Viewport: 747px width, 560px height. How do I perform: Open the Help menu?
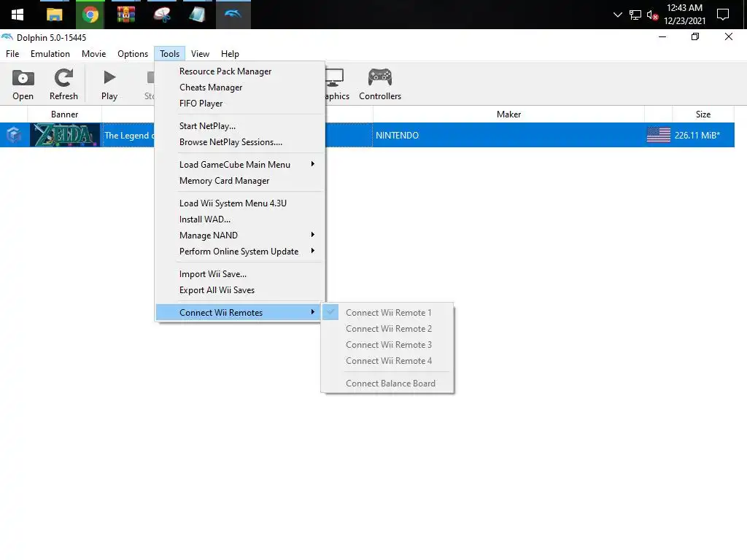pos(230,54)
